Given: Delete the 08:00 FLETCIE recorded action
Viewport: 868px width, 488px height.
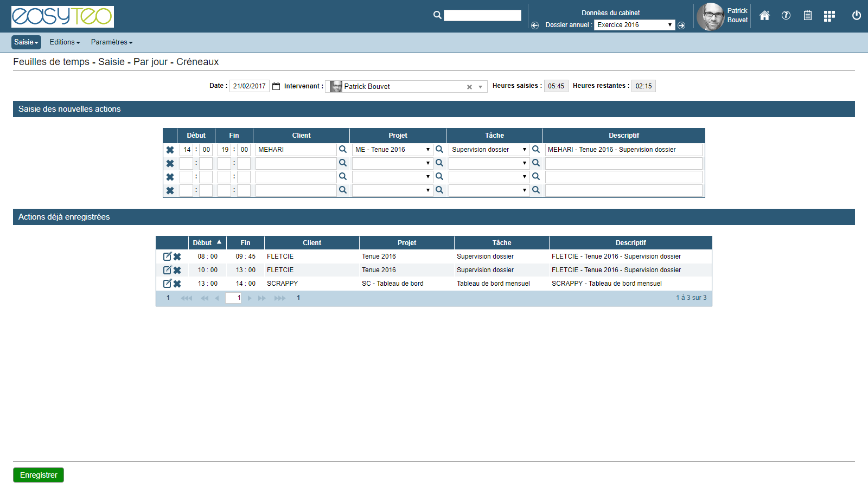Looking at the screenshot, I should tap(177, 257).
